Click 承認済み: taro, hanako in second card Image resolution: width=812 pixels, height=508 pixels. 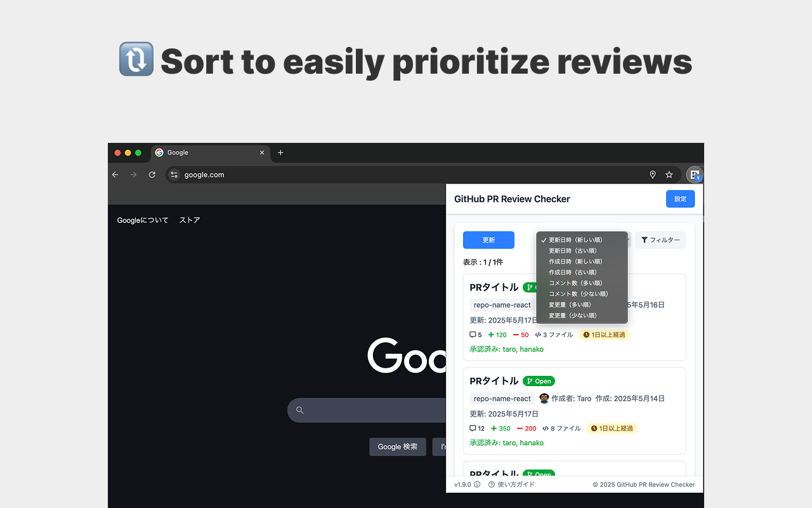click(x=506, y=443)
